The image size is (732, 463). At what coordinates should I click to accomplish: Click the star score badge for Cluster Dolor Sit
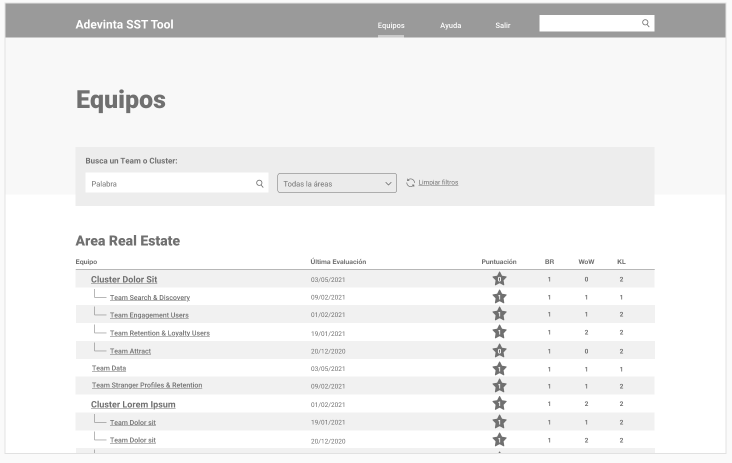click(499, 279)
